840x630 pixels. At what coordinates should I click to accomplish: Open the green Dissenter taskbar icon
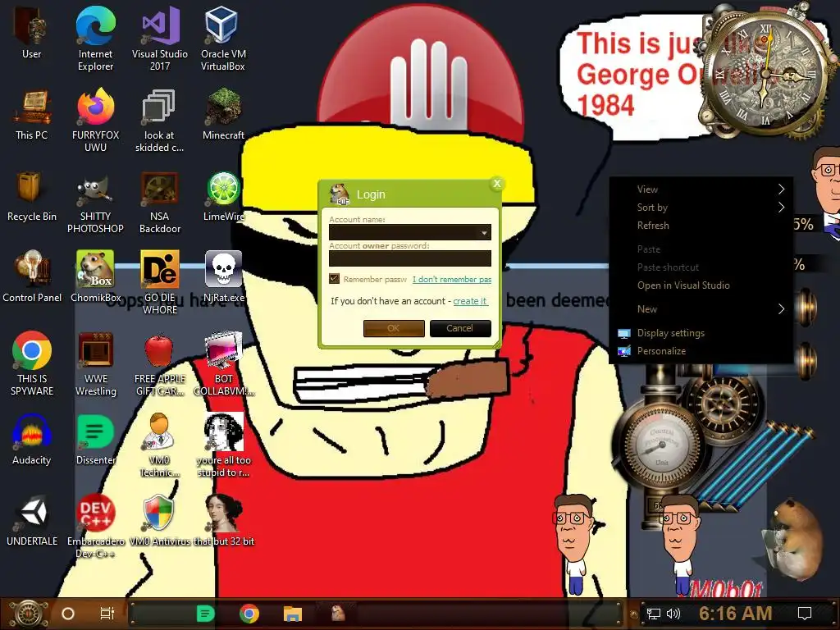pyautogui.click(x=205, y=614)
